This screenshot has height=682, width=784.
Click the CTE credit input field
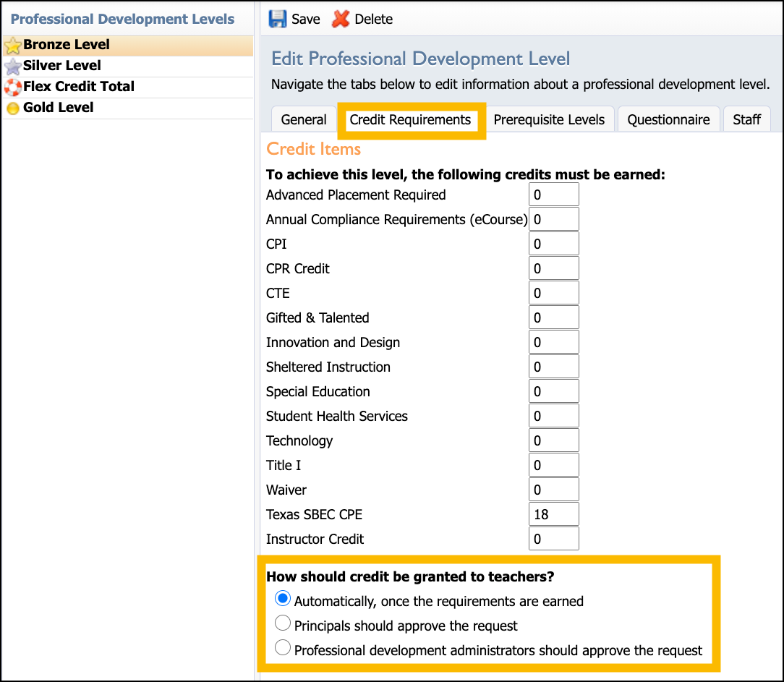553,292
